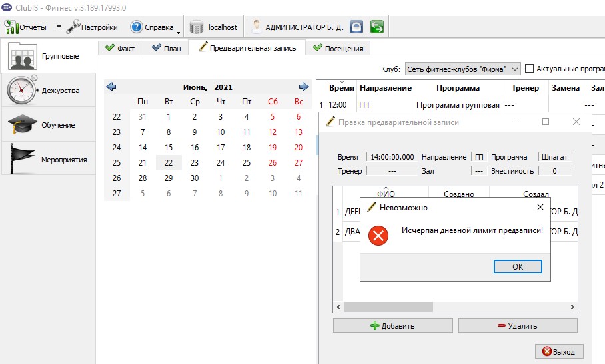Click the Добавить button
Viewport: 605px width, 364px height.
coord(393,325)
